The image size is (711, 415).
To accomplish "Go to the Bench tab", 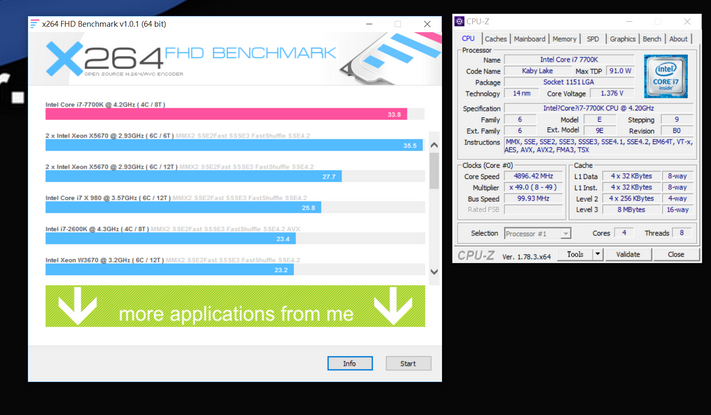I will click(652, 39).
